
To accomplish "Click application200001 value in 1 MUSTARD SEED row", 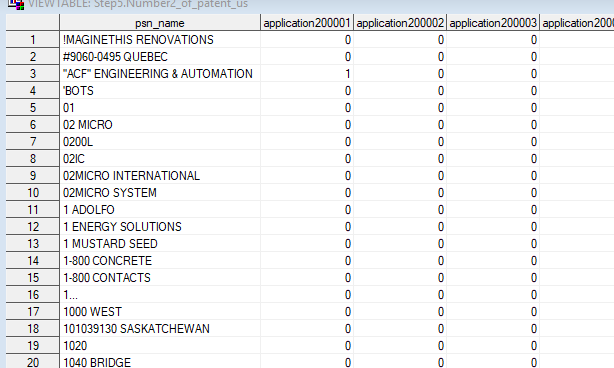I will (307, 244).
